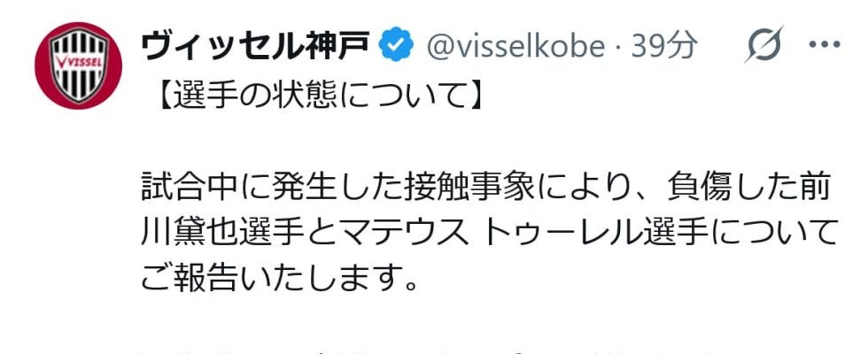Click the dot separator before the timestamp

pyautogui.click(x=619, y=47)
